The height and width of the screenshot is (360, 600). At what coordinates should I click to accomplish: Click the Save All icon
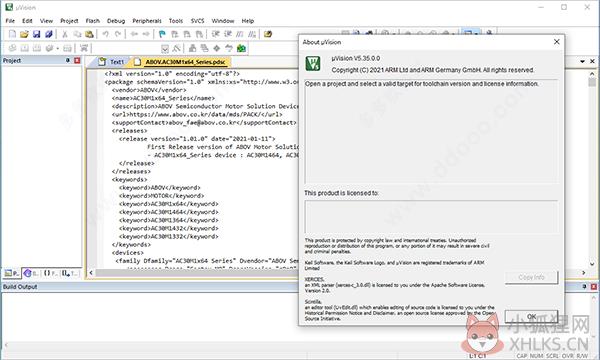click(x=49, y=34)
